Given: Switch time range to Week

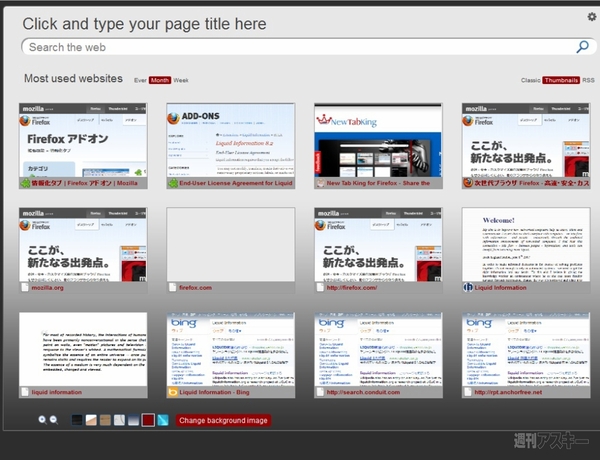Looking at the screenshot, I should pyautogui.click(x=180, y=80).
